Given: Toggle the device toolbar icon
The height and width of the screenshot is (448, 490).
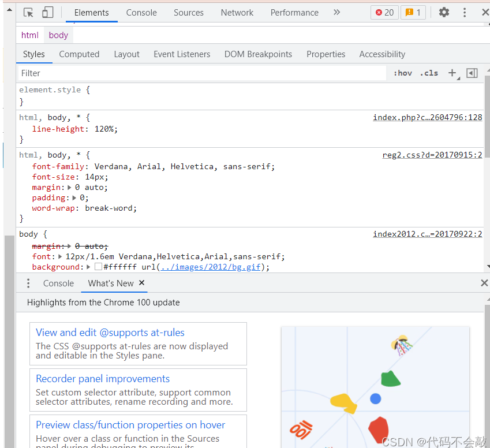Looking at the screenshot, I should [47, 13].
